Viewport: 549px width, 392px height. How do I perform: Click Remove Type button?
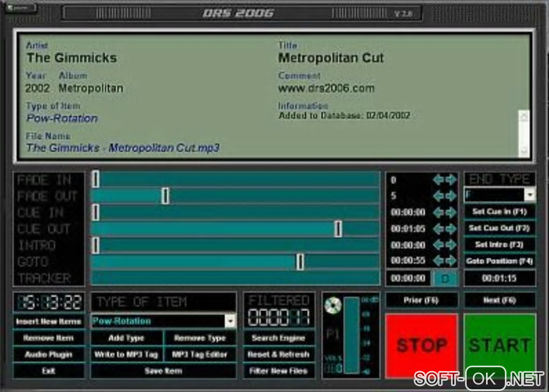click(200, 338)
